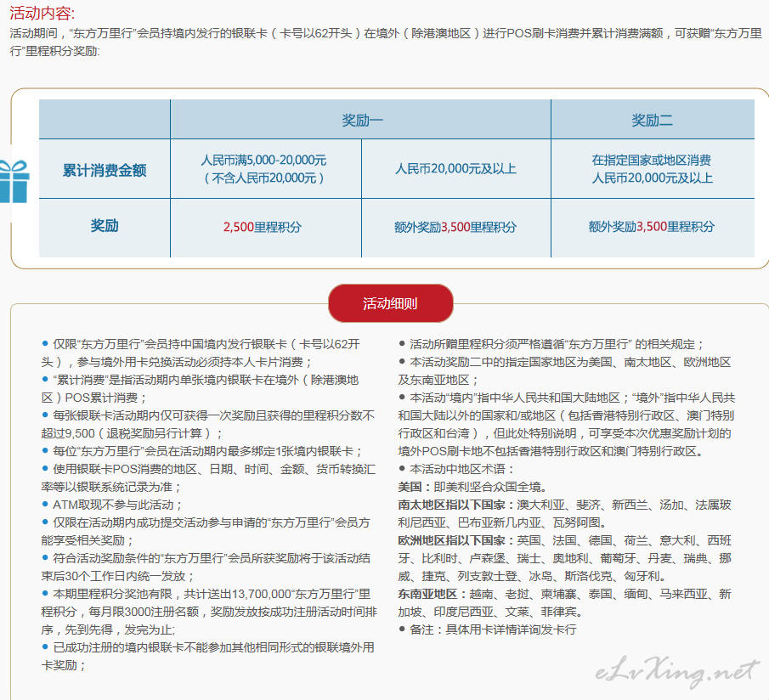Open the red 活动细则 button

(x=390, y=303)
